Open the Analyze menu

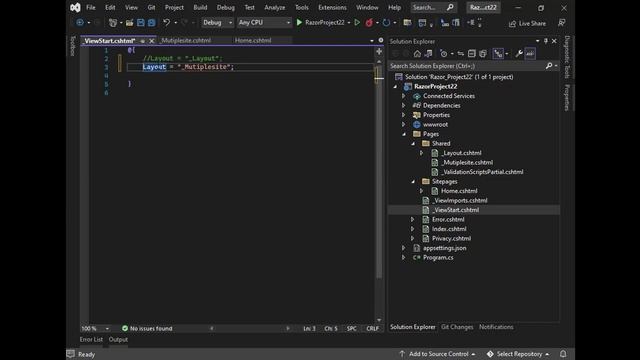pos(274,7)
